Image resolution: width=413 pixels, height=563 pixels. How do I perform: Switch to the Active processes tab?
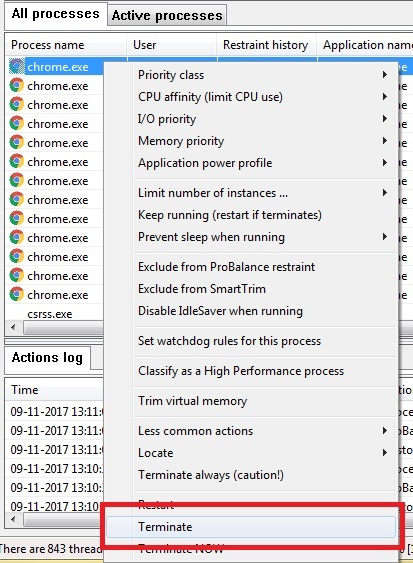pos(167,15)
